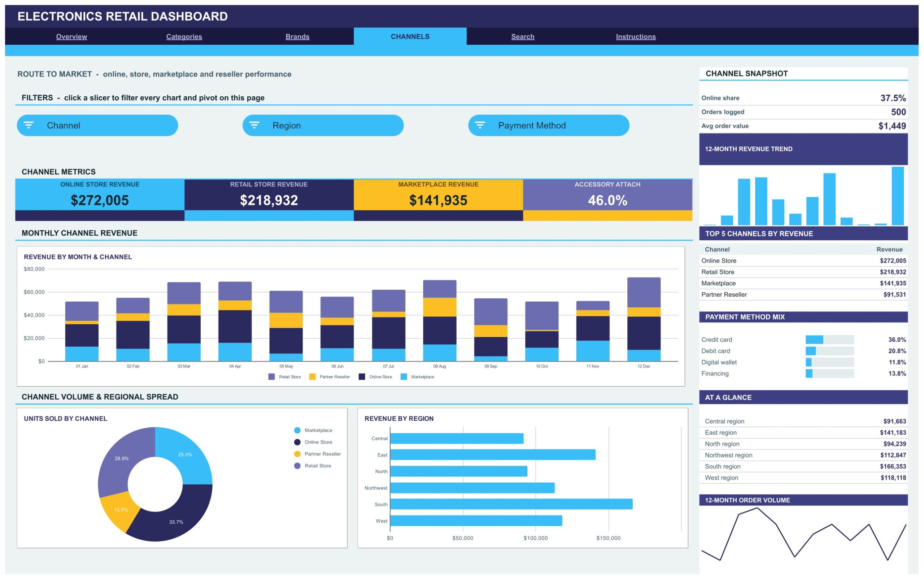Click the Online Store Revenue card

coord(100,200)
